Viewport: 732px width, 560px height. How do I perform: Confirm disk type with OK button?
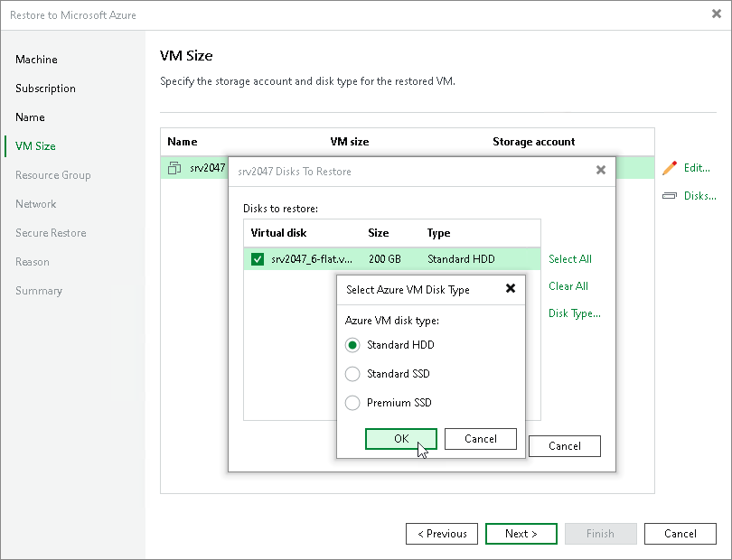pos(401,439)
